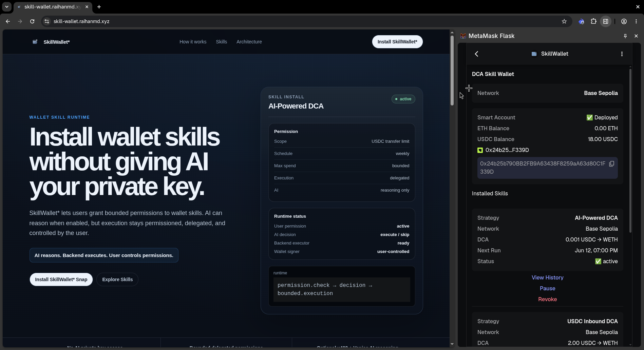Click the AI-Powered DCA strategy name in panel
The width and height of the screenshot is (644, 350).
pos(596,218)
